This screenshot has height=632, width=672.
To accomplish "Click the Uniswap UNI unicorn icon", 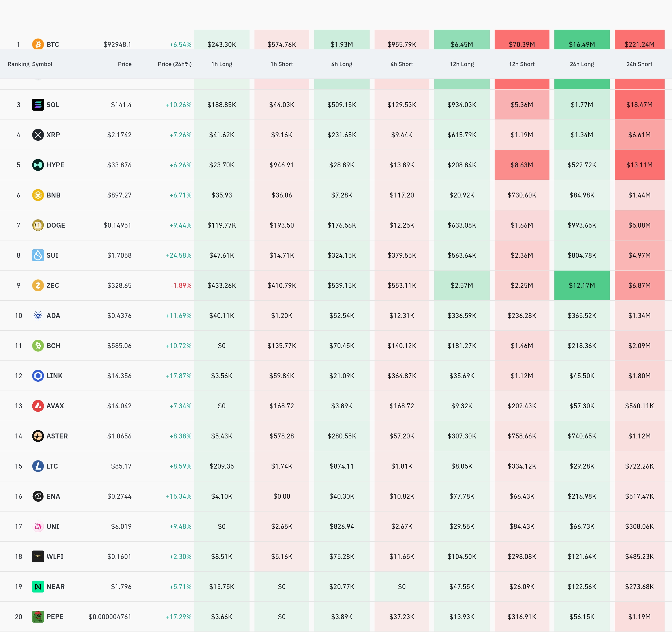I will coord(38,526).
